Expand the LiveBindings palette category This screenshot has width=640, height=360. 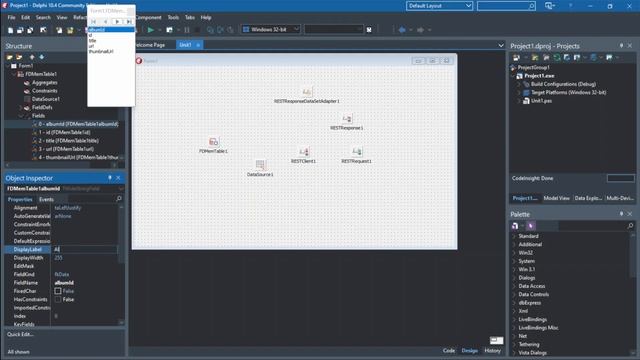click(x=514, y=320)
